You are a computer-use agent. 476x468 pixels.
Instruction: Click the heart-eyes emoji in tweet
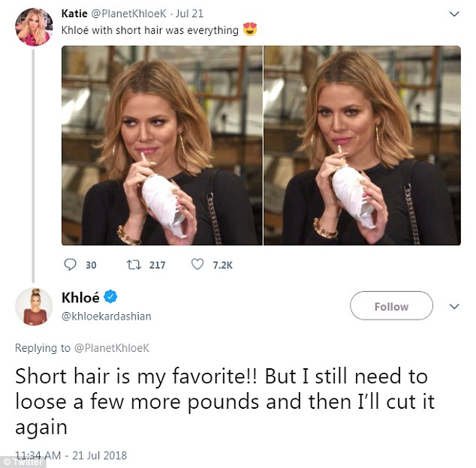[250, 29]
